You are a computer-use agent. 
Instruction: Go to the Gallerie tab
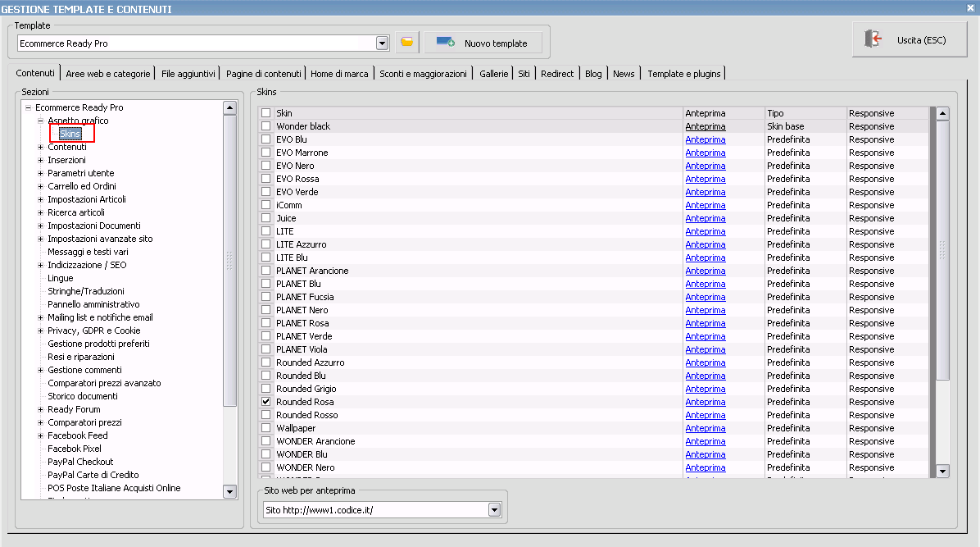pos(494,74)
